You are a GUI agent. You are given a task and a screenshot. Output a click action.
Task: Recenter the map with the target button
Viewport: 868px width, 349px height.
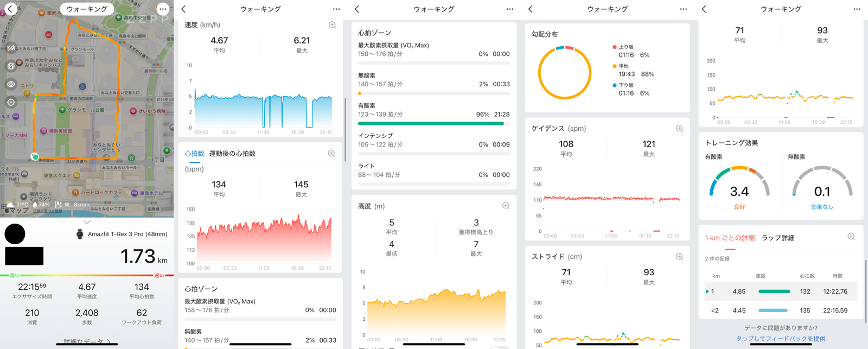pos(11,102)
